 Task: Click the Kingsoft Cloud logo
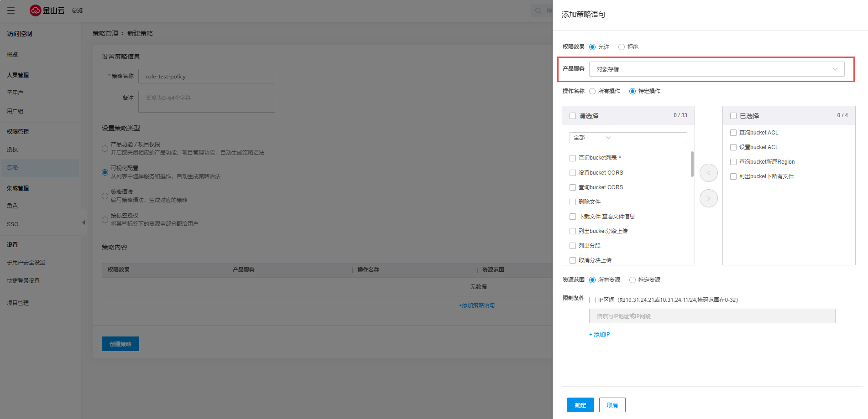click(x=47, y=10)
